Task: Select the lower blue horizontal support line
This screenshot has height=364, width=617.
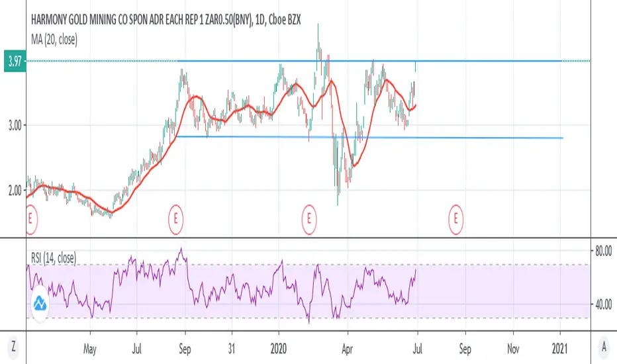Action: 369,138
